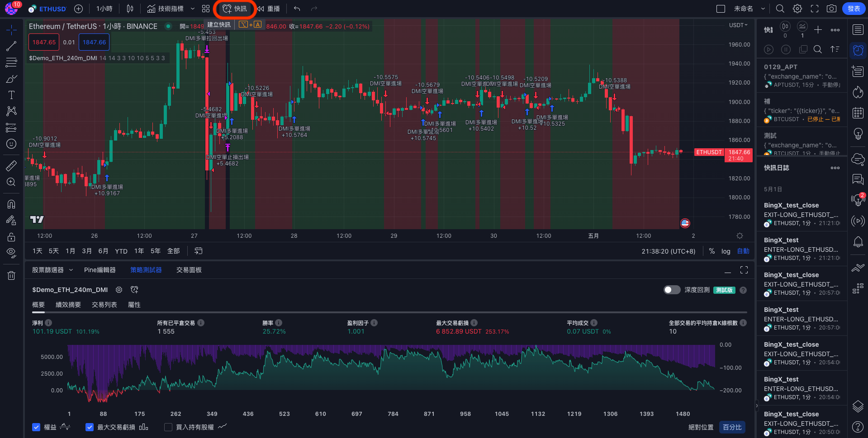Click the 1847.66 buy price box
Viewport: 868px width, 438px height.
pyautogui.click(x=94, y=42)
